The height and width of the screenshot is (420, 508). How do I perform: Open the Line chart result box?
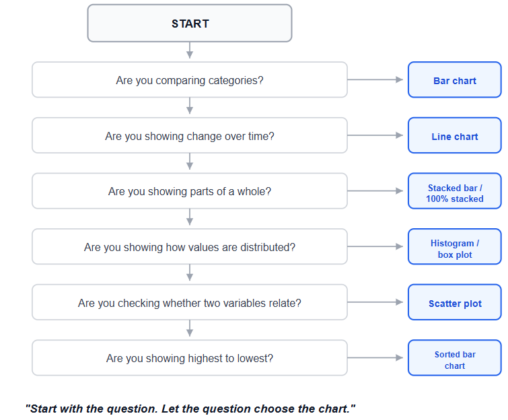455,135
